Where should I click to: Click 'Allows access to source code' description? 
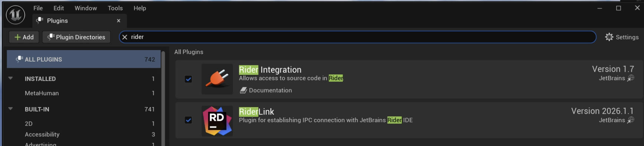pyautogui.click(x=291, y=78)
